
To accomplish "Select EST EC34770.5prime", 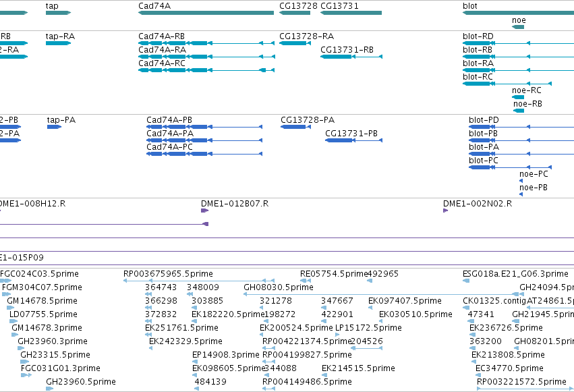I will [478, 375].
